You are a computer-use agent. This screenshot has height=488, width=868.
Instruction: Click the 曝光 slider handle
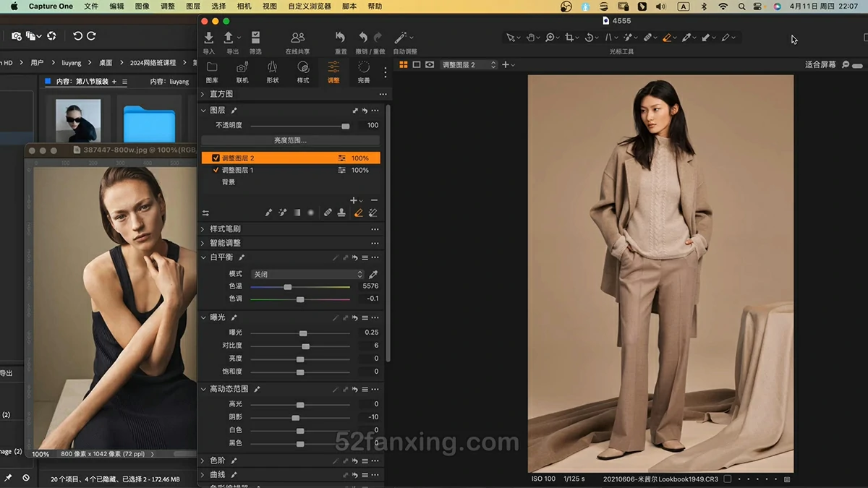click(x=303, y=333)
